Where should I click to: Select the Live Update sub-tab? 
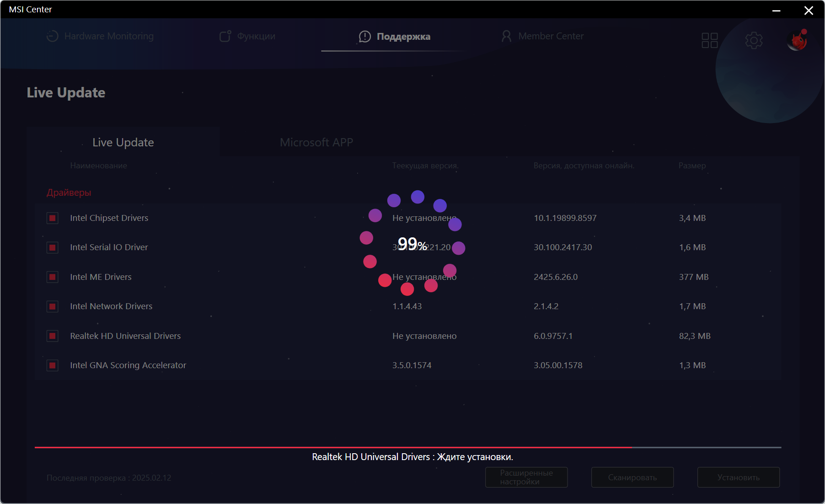coord(123,142)
